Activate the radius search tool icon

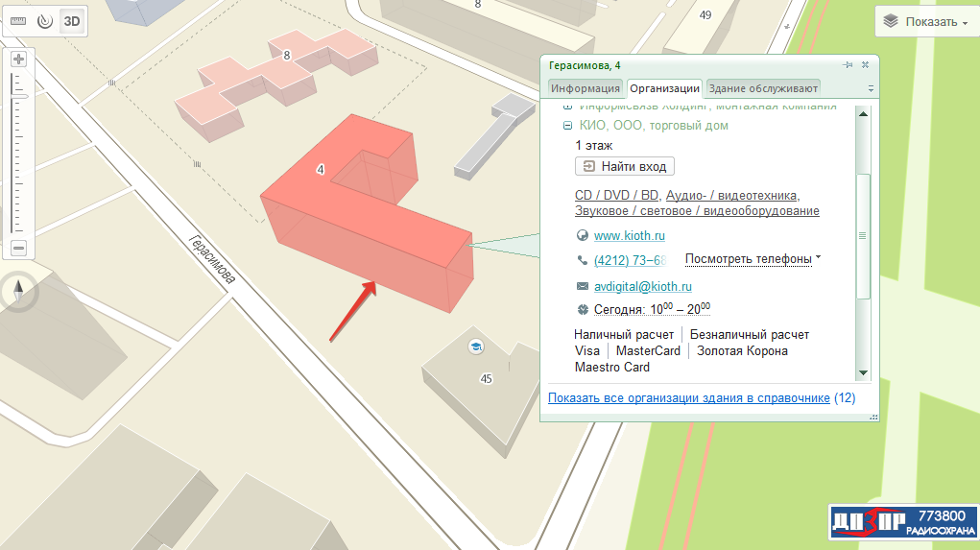45,21
